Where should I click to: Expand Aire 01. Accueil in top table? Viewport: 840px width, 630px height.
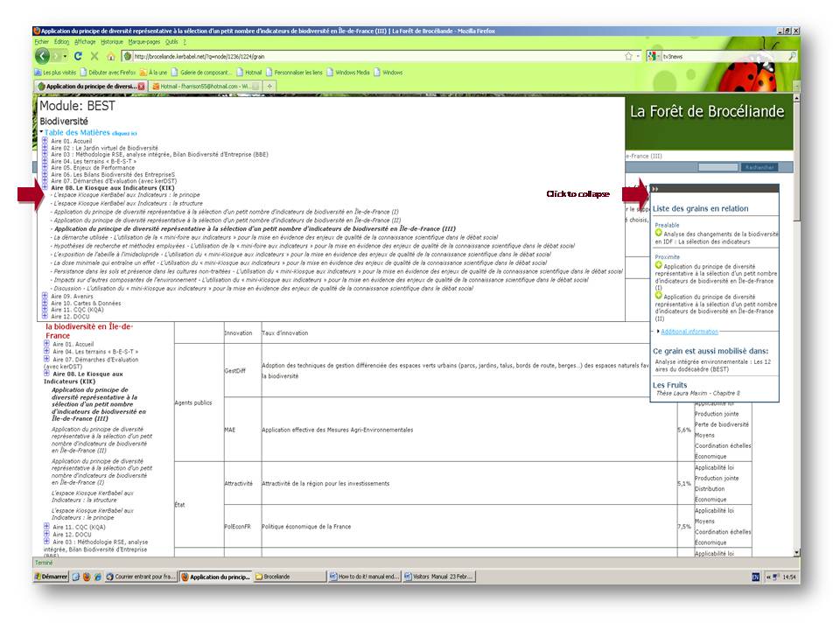pyautogui.click(x=45, y=141)
